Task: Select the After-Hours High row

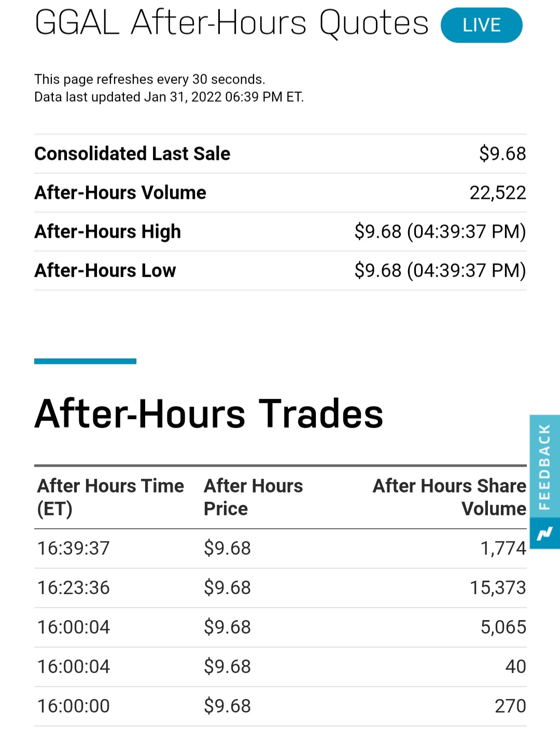Action: [x=281, y=231]
